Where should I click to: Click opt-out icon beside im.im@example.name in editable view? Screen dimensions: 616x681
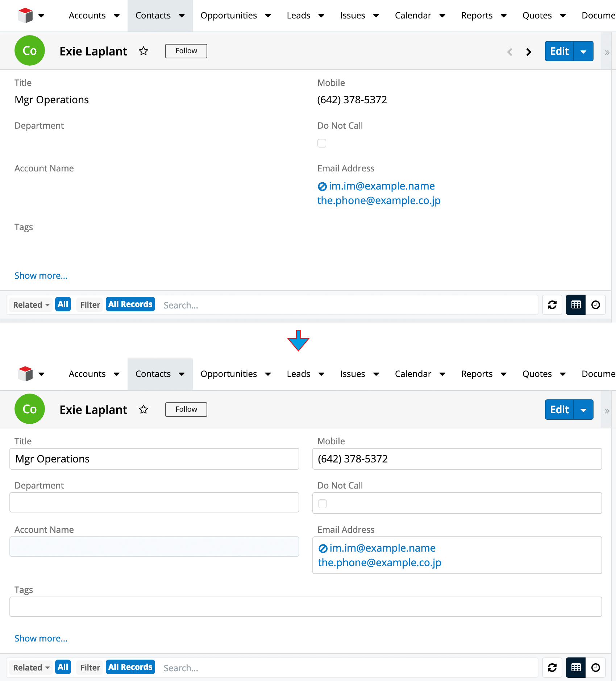click(323, 549)
